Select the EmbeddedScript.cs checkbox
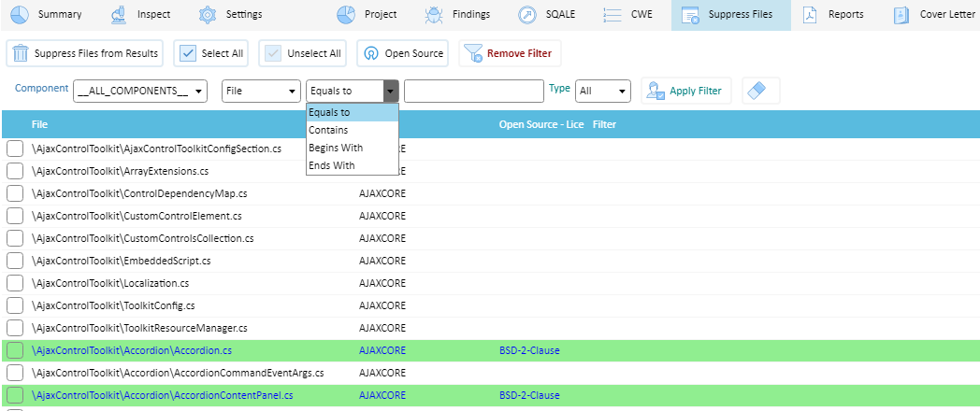 pyautogui.click(x=15, y=261)
